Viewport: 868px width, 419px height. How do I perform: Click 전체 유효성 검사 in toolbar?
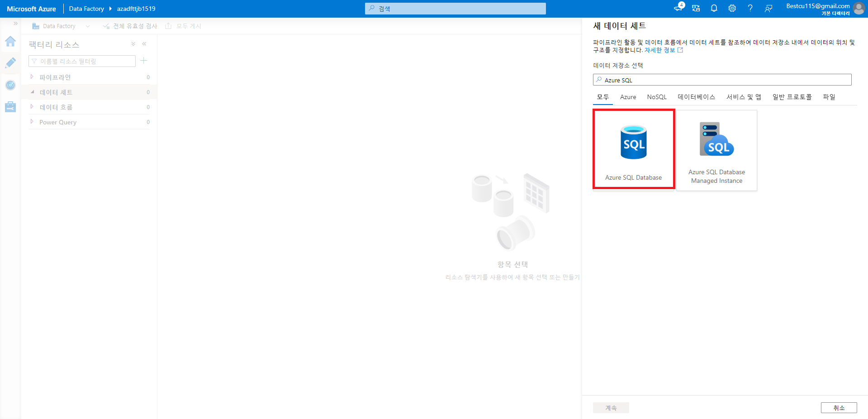(130, 26)
